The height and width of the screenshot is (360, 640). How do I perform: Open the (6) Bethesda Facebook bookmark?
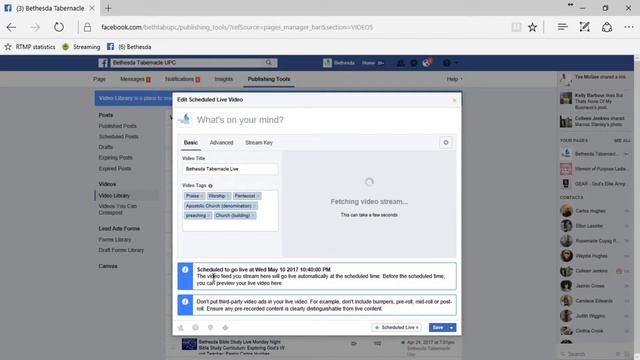point(129,47)
